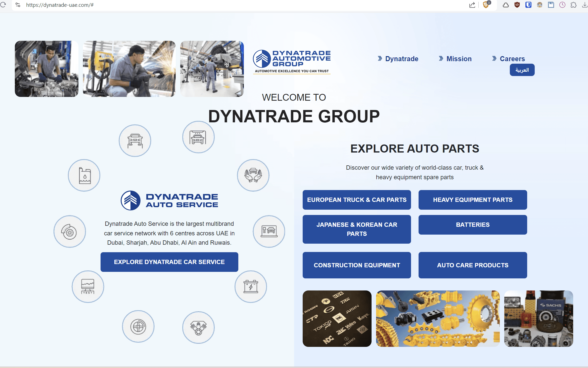The image size is (588, 368).
Task: Open the downloads arrow icon
Action: (x=585, y=5)
